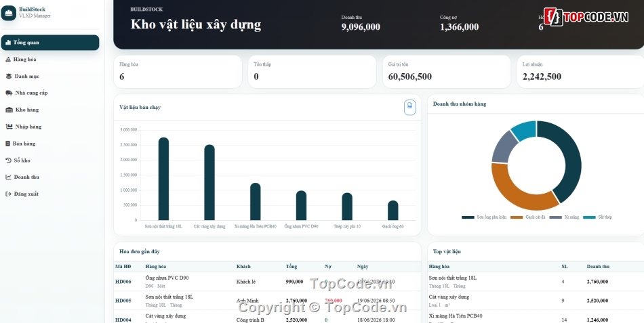Click Doanh thu value 9,096,000
Screen dimensions: 644x323
(x=361, y=27)
